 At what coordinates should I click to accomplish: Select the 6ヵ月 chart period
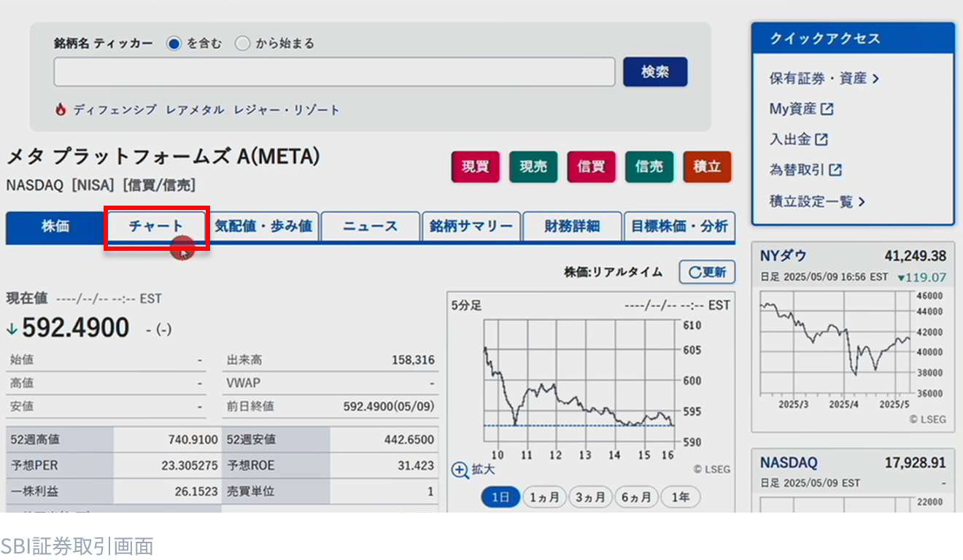(636, 497)
